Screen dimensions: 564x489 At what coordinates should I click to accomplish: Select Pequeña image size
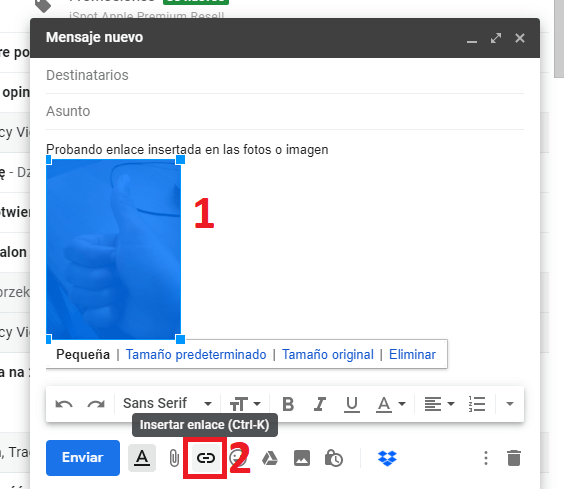pyautogui.click(x=83, y=354)
